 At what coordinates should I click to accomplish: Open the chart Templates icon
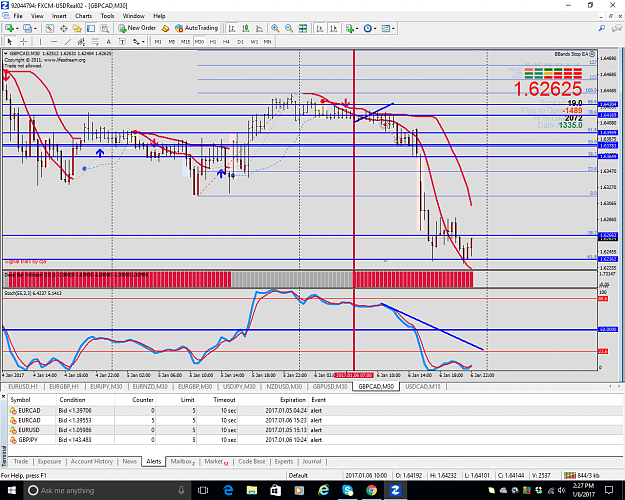click(385, 28)
